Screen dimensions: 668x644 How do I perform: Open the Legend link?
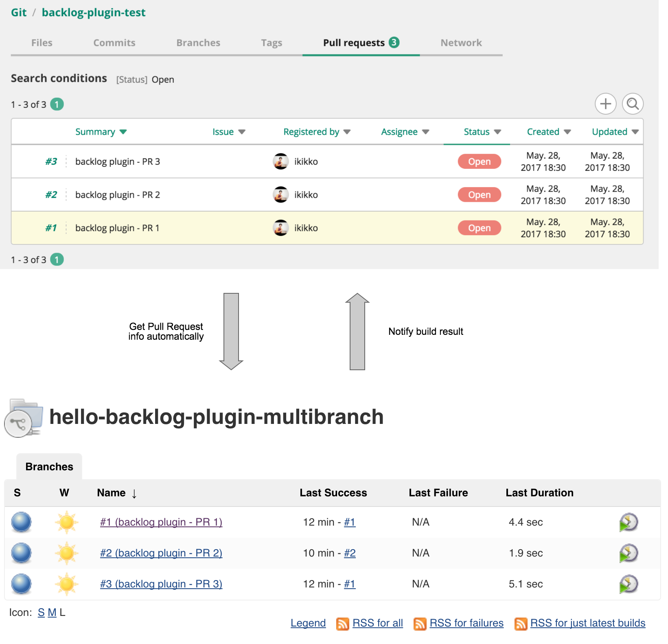(308, 623)
